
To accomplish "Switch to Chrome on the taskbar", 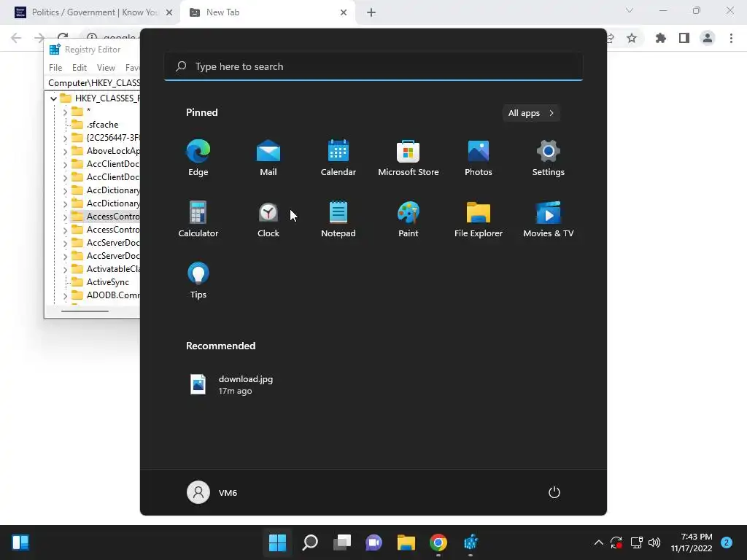I will point(438,542).
